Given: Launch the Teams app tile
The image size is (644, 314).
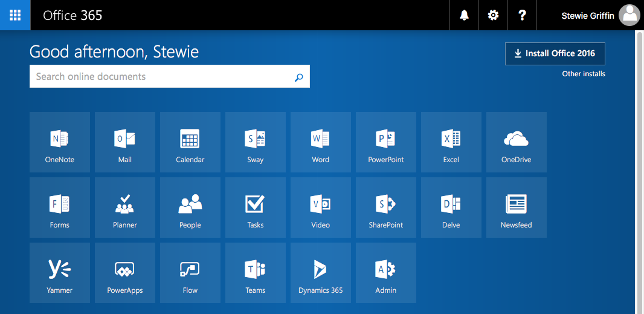Looking at the screenshot, I should point(256,273).
